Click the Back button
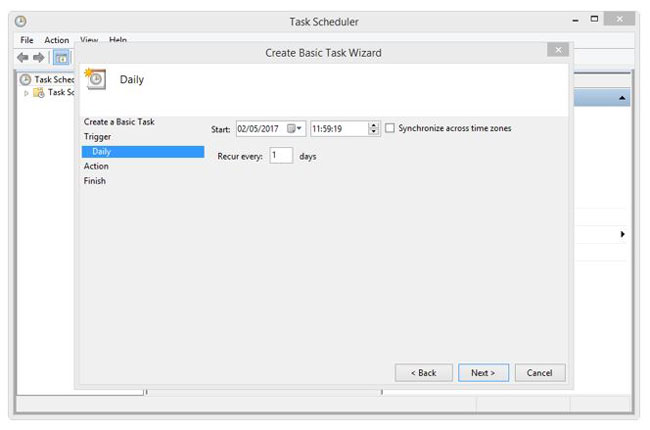 [423, 373]
